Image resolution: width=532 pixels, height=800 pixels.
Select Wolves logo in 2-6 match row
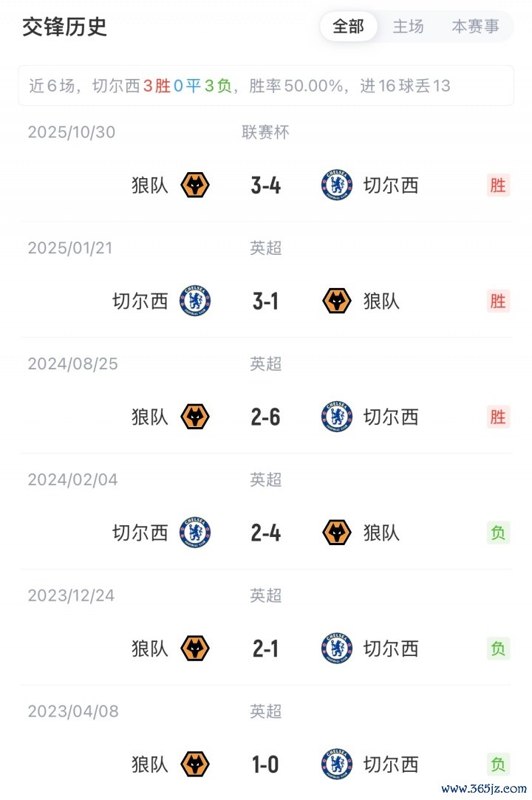(x=195, y=417)
